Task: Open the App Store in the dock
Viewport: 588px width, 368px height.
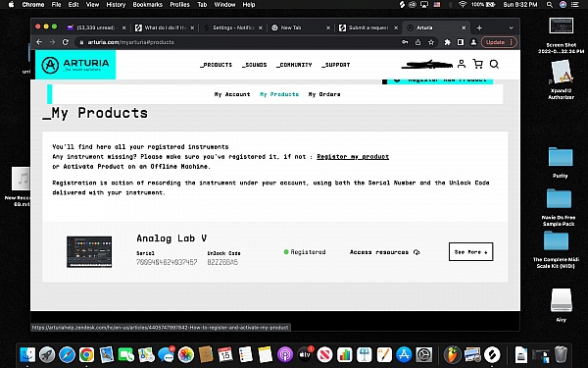Action: click(x=404, y=354)
